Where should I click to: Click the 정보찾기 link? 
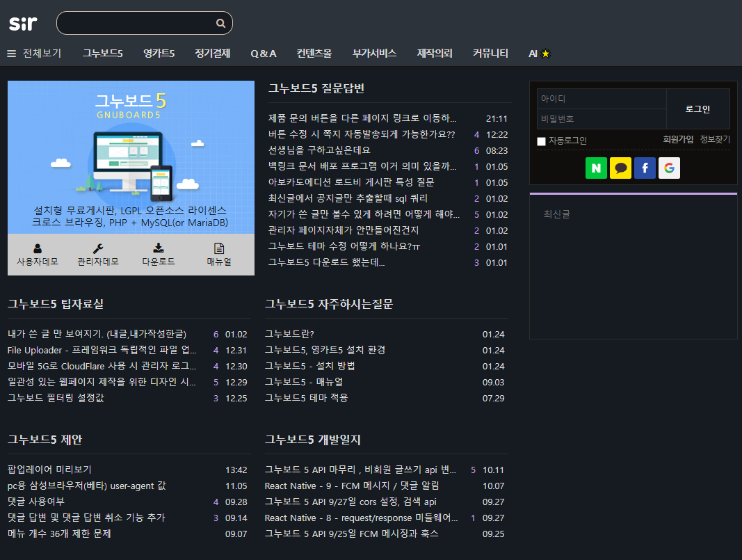click(715, 140)
